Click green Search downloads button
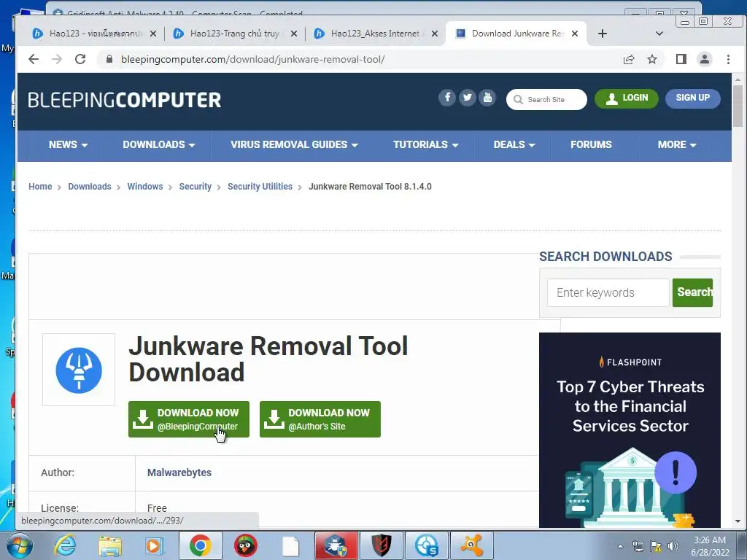 (693, 292)
